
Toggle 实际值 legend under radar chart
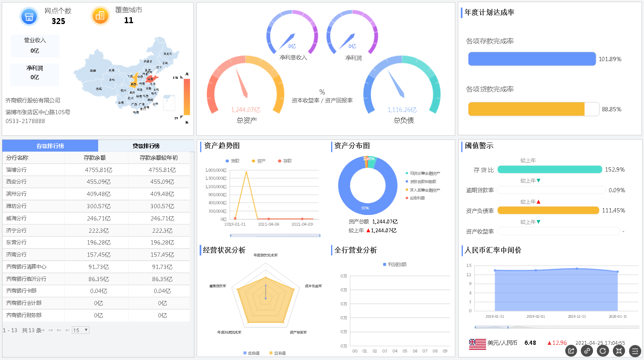(x=251, y=353)
